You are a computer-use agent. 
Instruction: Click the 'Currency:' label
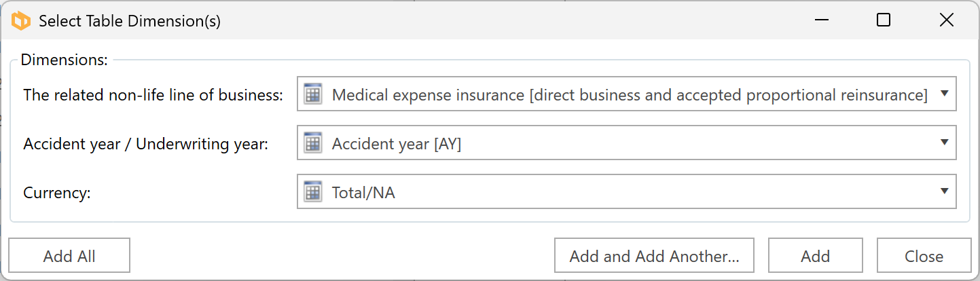[57, 193]
